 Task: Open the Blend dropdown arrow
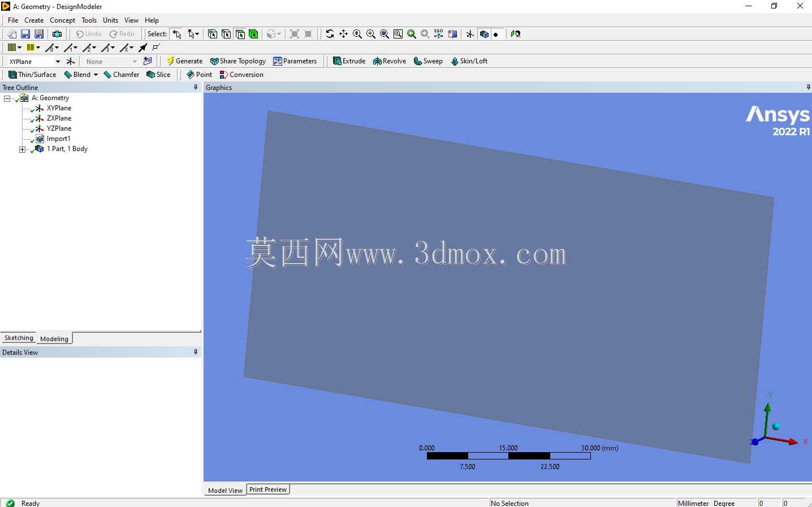pyautogui.click(x=96, y=75)
